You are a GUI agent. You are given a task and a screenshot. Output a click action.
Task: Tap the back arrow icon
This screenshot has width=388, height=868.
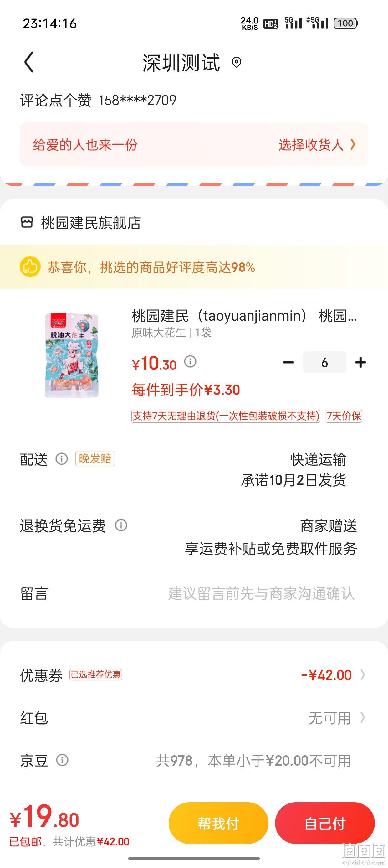[x=29, y=62]
